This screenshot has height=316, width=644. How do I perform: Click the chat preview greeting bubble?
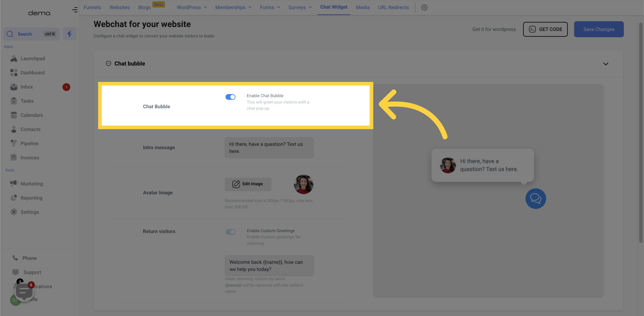[483, 165]
